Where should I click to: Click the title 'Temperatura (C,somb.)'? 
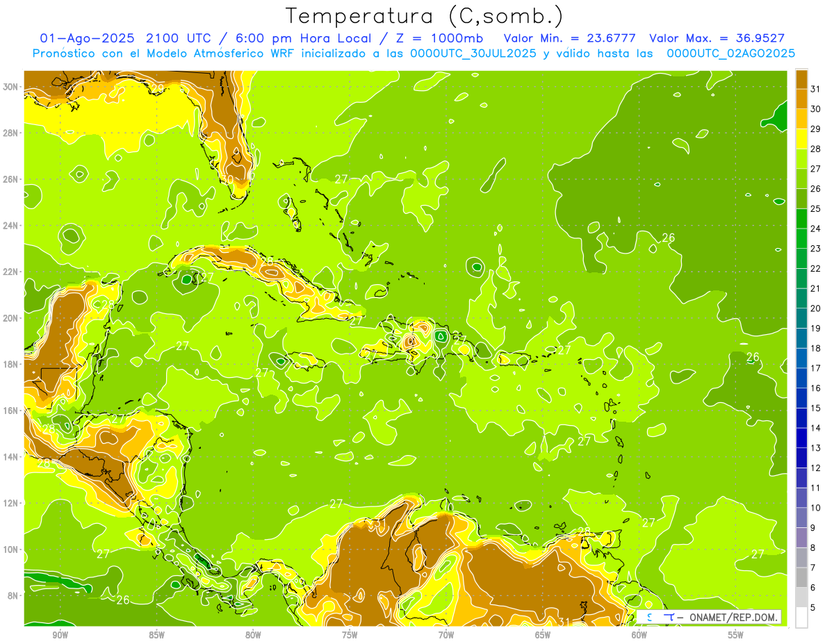point(425,17)
